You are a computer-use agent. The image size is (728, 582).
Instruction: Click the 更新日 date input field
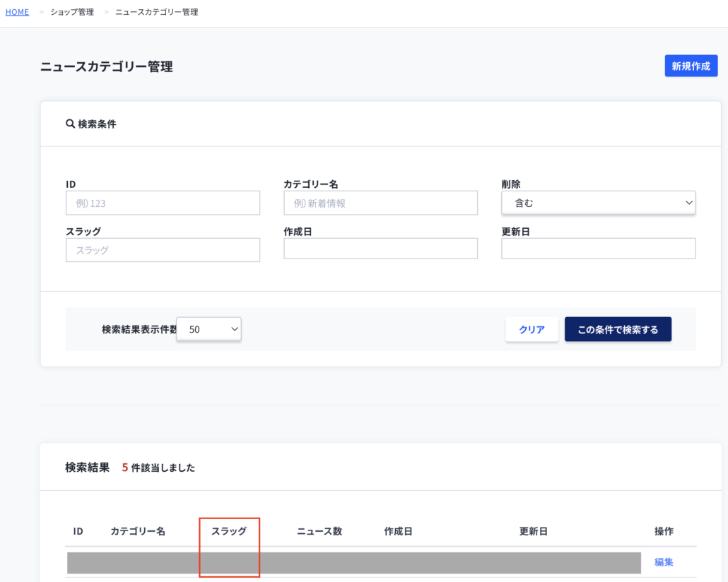tap(599, 249)
